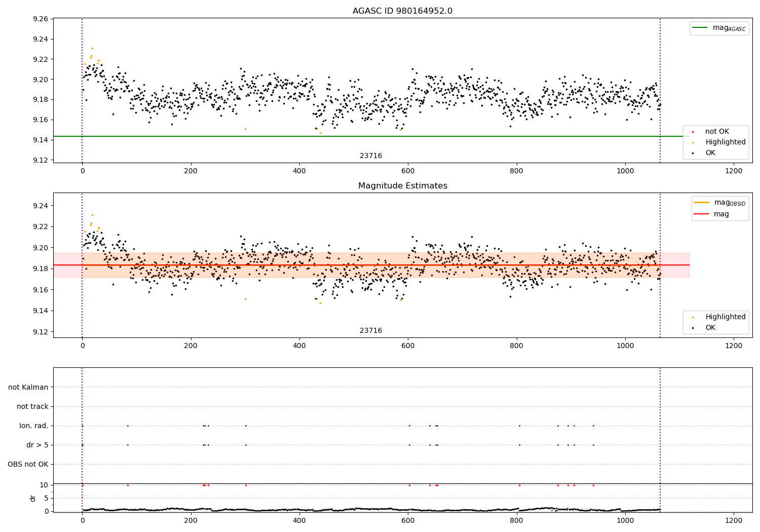Select the mag AGASC legend entry in top plot
The image size is (760, 532).
(719, 28)
